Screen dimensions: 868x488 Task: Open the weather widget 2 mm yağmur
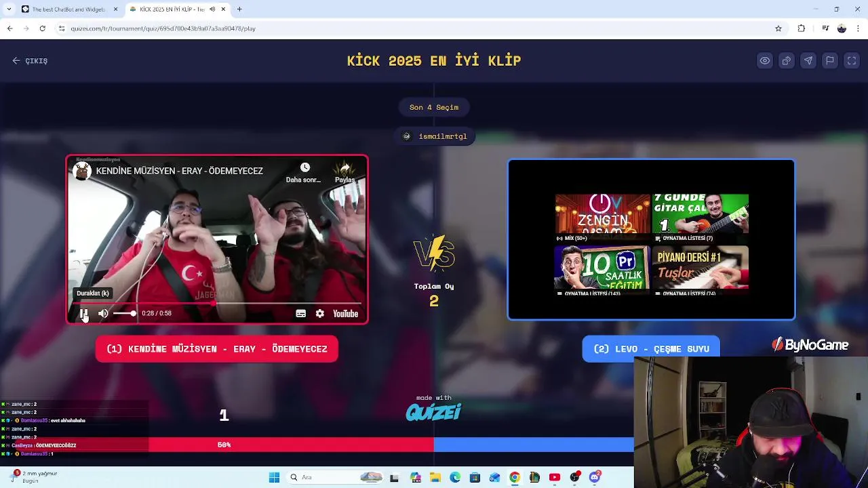(34, 477)
